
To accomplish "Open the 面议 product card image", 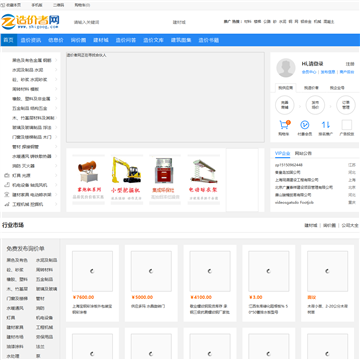I will (x=327, y=271).
